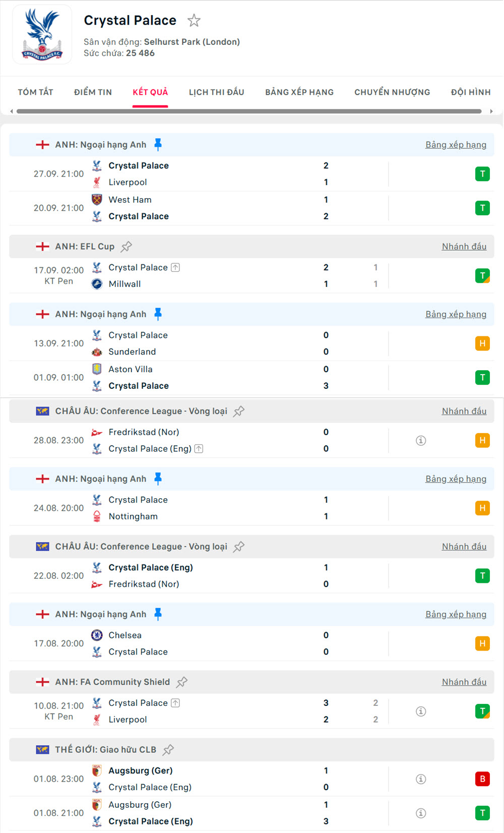Go to the CHUYỂN NHƯỢNG tab

(x=392, y=92)
